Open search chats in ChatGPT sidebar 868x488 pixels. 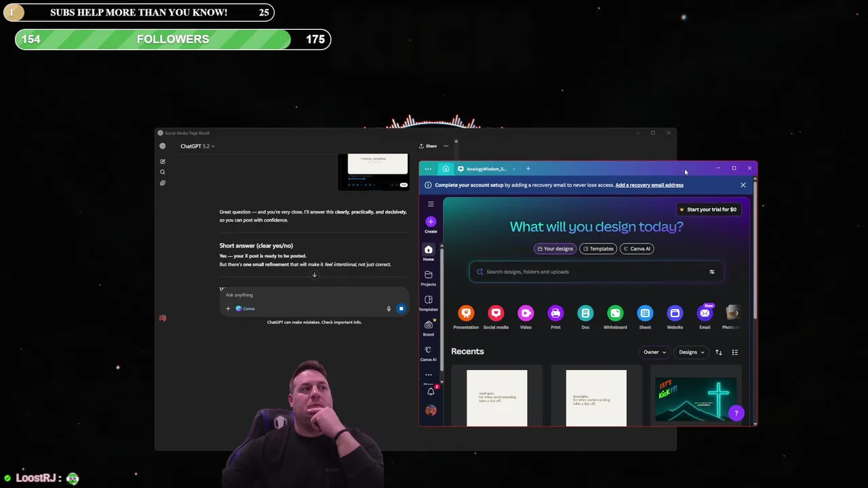(163, 172)
